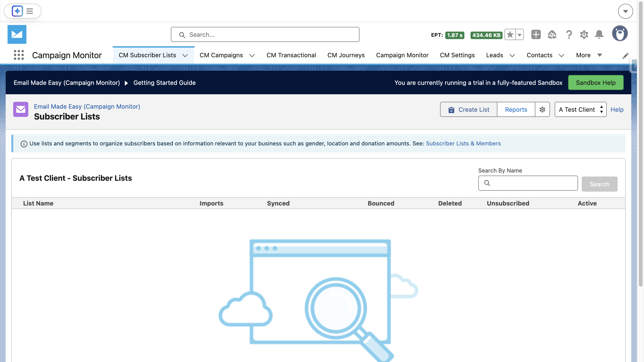Expand the CM Campaigns tab chevron
Image resolution: width=644 pixels, height=362 pixels.
pyautogui.click(x=252, y=55)
